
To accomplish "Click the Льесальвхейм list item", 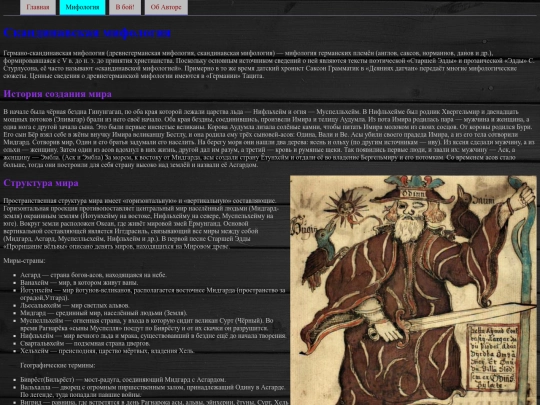I will pyautogui.click(x=75, y=305).
